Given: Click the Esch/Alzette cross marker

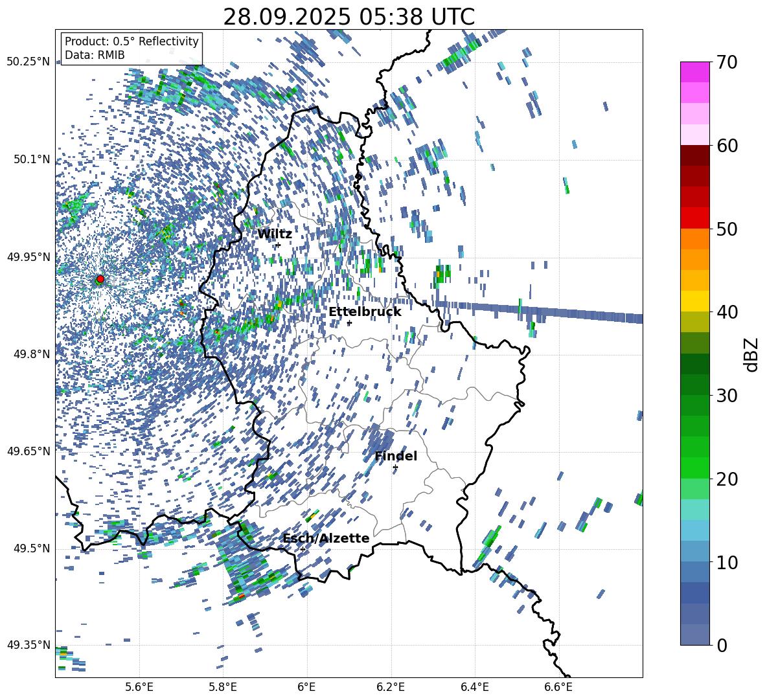Looking at the screenshot, I should (303, 549).
